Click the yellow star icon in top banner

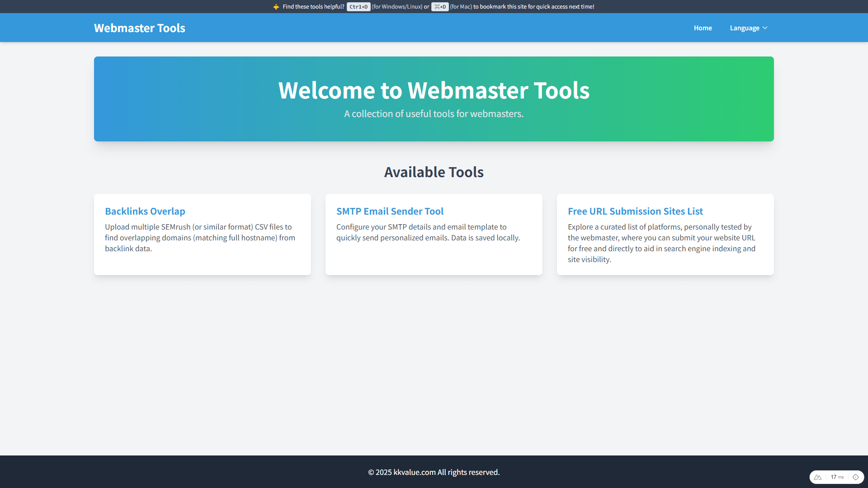coord(276,7)
